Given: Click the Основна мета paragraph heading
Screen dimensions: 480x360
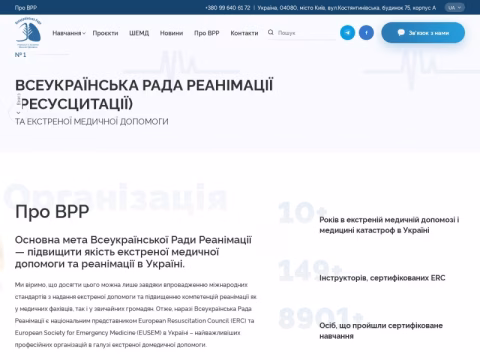Looking at the screenshot, I should click(133, 252).
